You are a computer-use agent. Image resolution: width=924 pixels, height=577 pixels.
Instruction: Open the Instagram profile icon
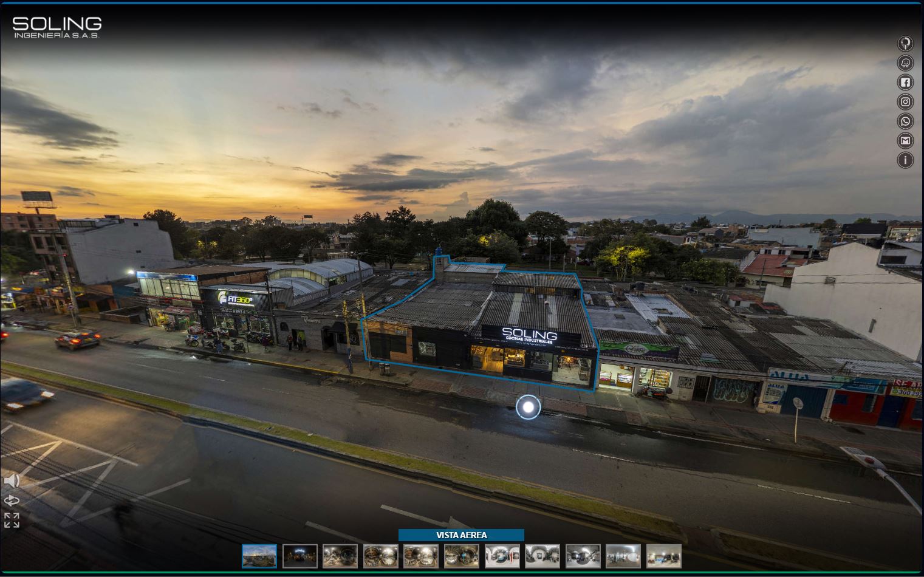[x=905, y=102]
